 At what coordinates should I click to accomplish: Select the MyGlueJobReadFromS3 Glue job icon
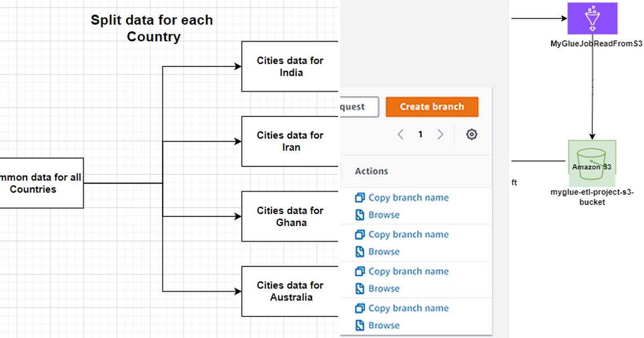click(x=592, y=18)
